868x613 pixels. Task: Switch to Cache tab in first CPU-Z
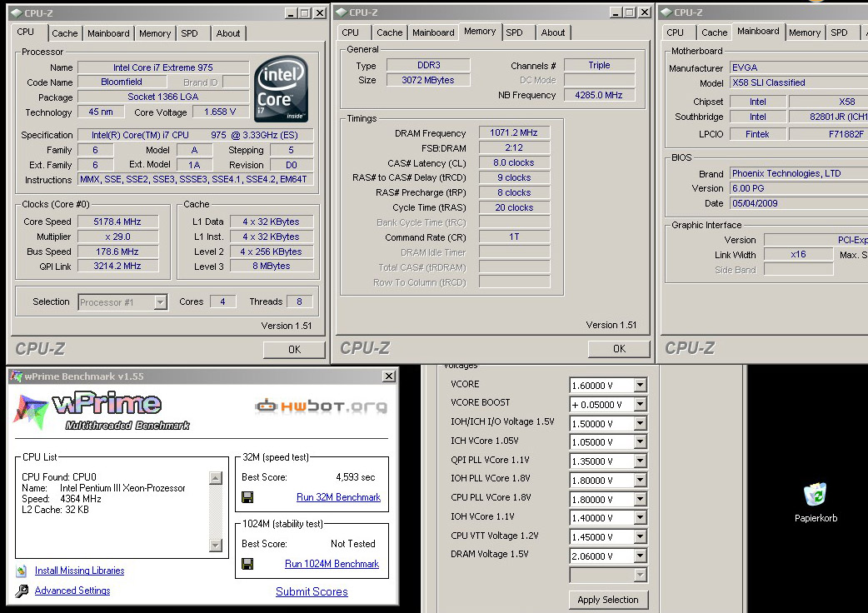tap(65, 33)
